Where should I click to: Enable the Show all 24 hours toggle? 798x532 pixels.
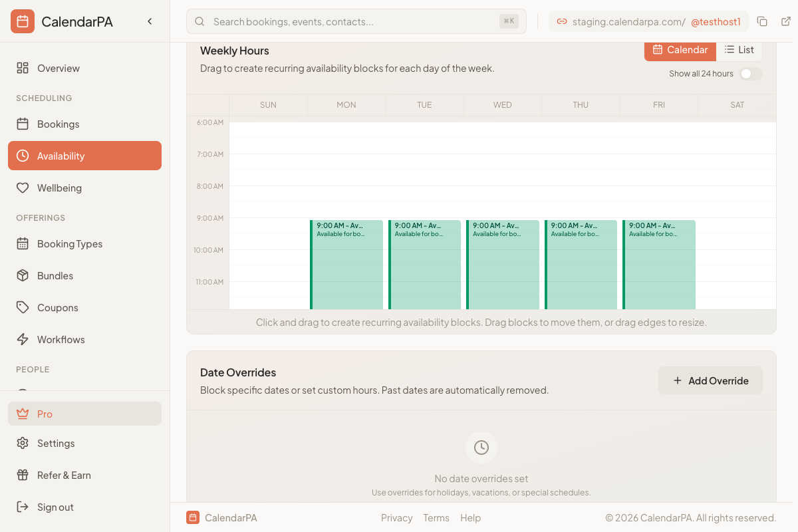tap(751, 74)
